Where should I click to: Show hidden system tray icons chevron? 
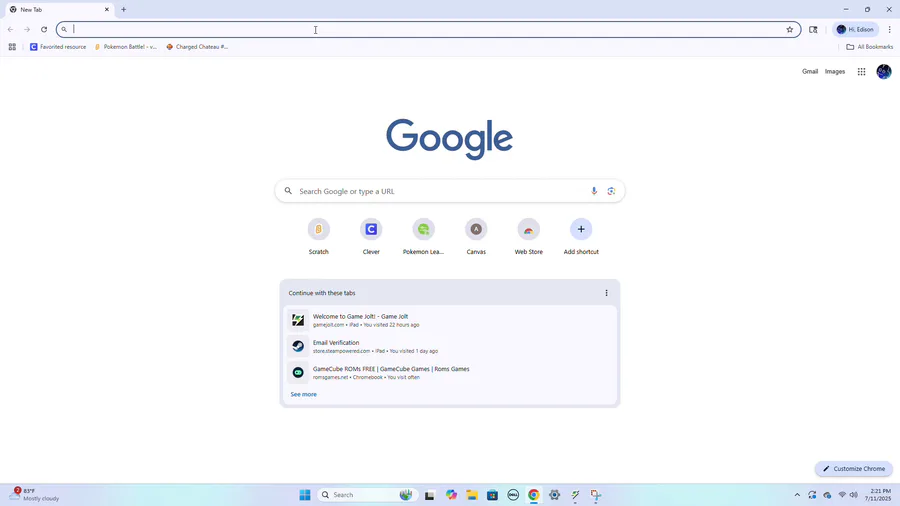click(x=797, y=495)
